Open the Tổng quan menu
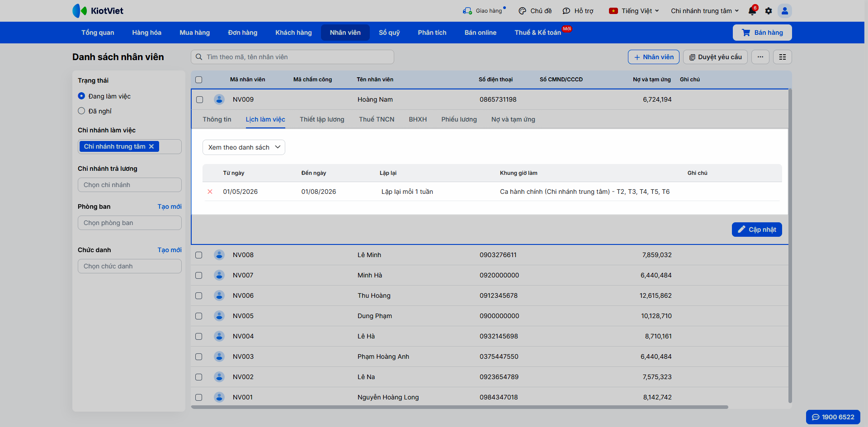The height and width of the screenshot is (427, 868). 98,33
